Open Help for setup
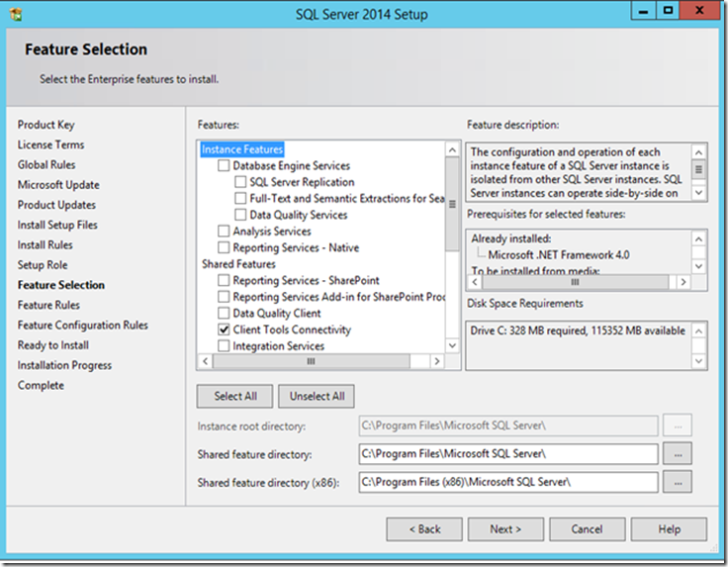 (x=669, y=529)
